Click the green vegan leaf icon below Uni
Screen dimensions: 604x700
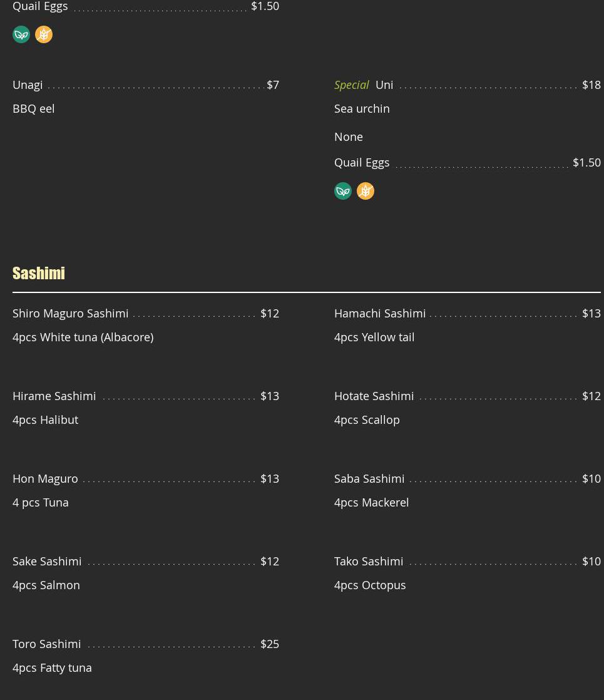pyautogui.click(x=343, y=191)
